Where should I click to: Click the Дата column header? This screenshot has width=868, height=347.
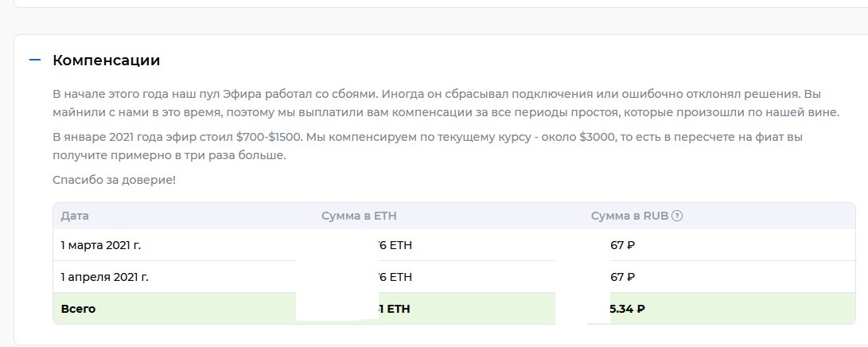[x=75, y=216]
